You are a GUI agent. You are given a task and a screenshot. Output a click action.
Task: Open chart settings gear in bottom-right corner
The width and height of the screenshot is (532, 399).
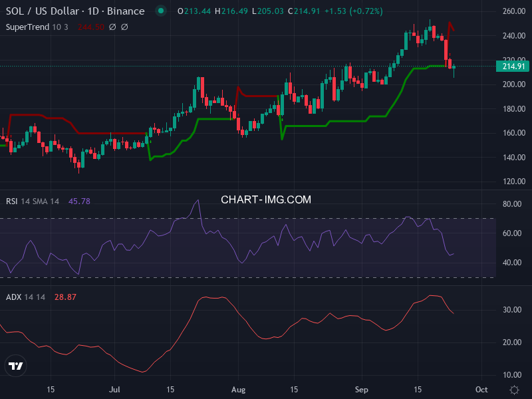coord(514,390)
